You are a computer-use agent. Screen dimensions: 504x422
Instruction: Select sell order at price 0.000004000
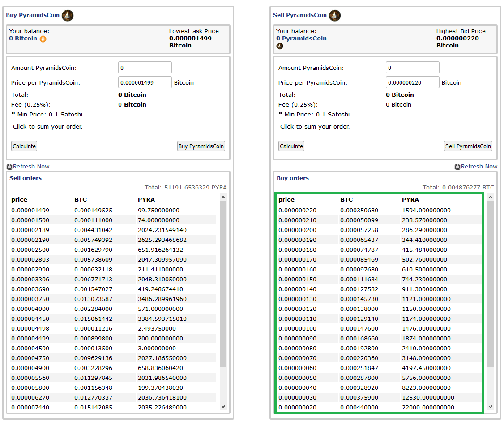pyautogui.click(x=113, y=309)
